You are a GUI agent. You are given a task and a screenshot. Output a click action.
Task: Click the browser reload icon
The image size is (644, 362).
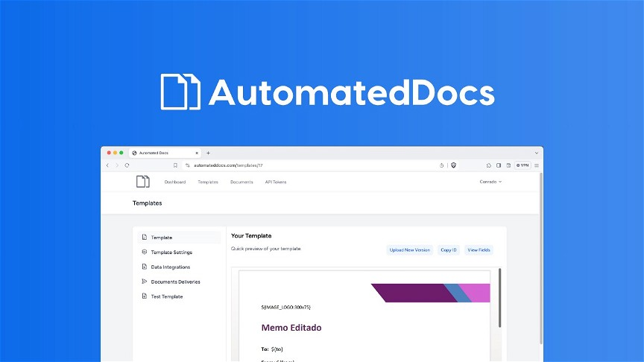[x=127, y=165]
